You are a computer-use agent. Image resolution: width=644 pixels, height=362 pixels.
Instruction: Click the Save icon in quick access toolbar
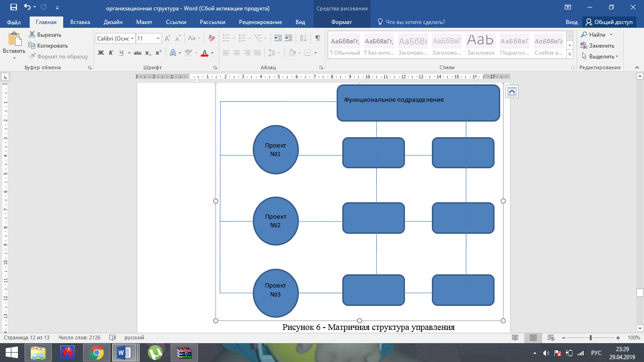(x=13, y=7)
